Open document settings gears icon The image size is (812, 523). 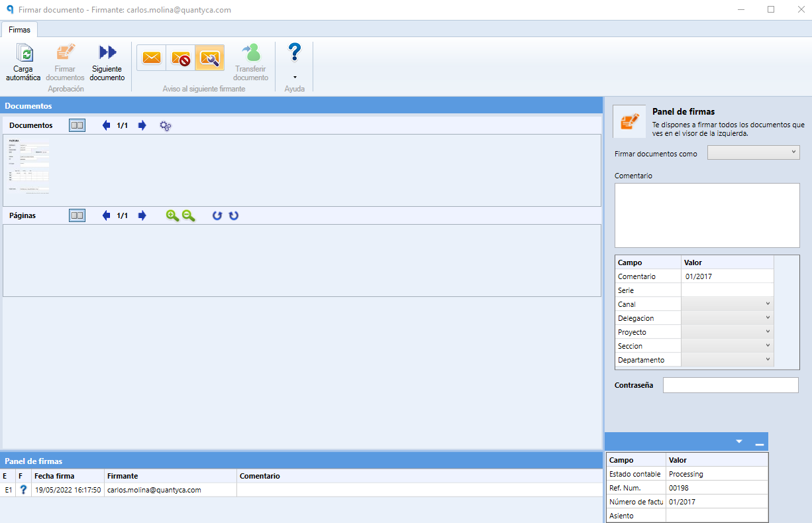tap(166, 125)
